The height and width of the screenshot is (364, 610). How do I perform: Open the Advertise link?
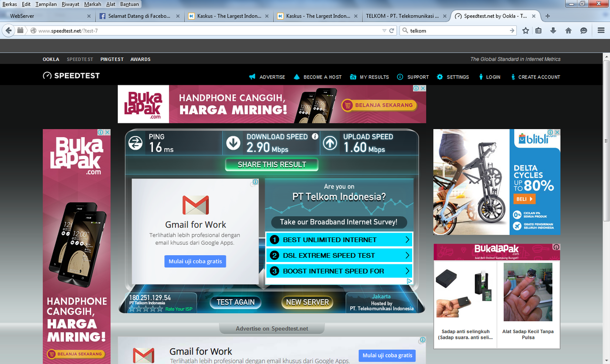point(267,77)
